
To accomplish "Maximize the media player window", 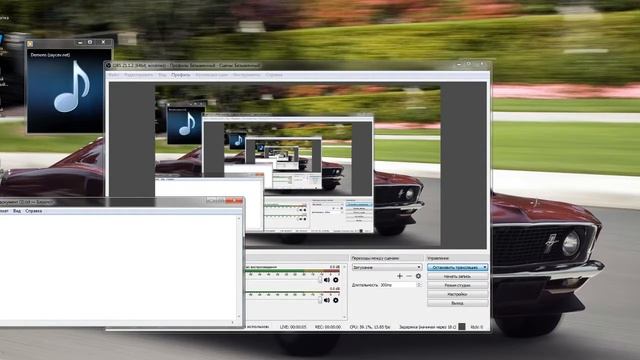I will point(90,42).
